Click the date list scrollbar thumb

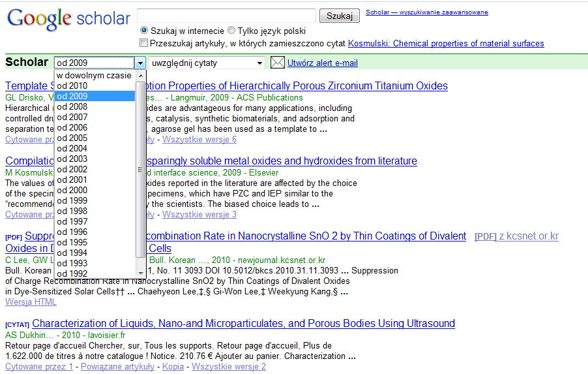coord(141,169)
